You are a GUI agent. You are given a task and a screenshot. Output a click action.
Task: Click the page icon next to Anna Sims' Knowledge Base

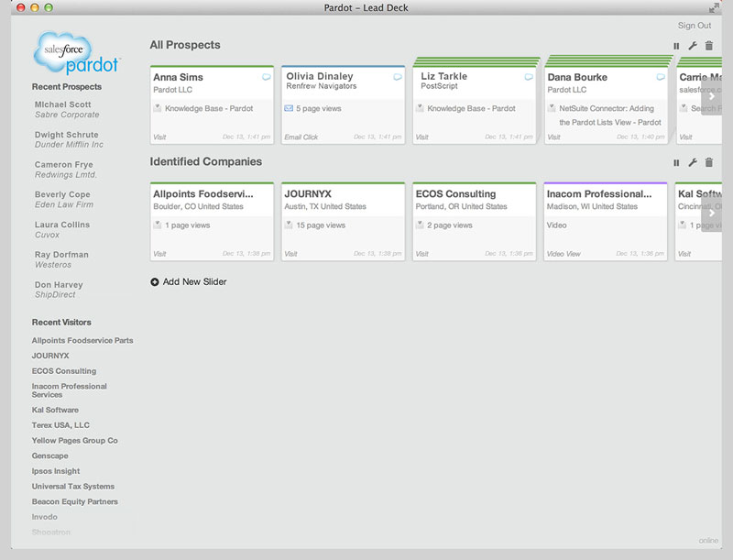[158, 108]
